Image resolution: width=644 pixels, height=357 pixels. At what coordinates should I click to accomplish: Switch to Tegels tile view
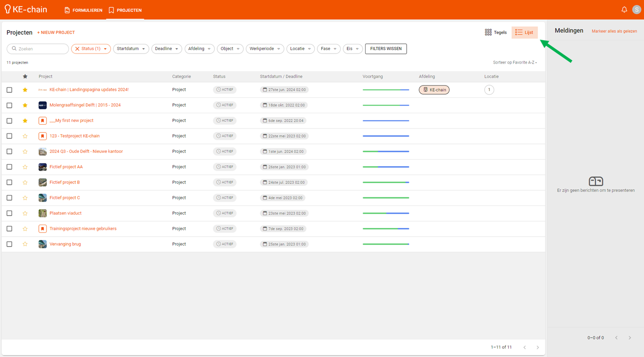click(496, 32)
